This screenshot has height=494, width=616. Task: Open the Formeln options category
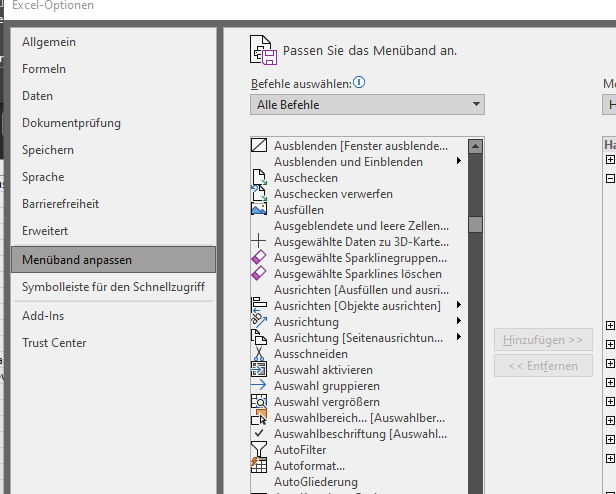(x=114, y=69)
